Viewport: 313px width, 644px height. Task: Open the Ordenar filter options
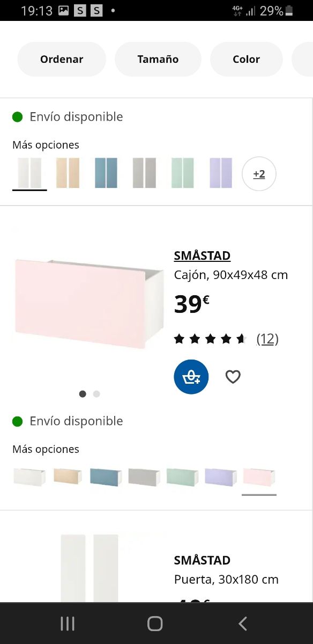(x=61, y=59)
